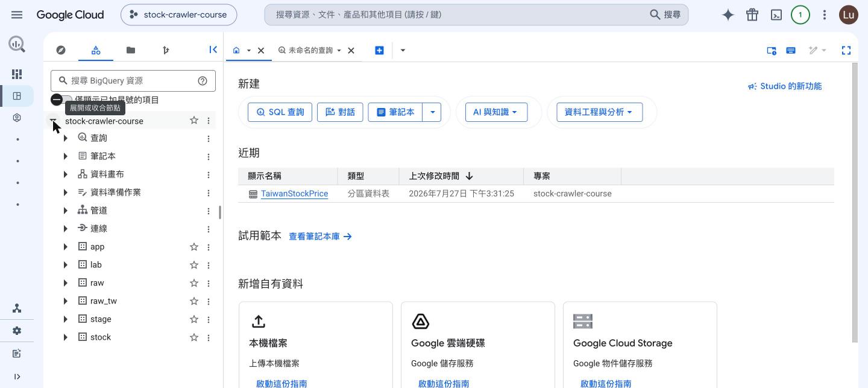Close the home tab

point(261,50)
